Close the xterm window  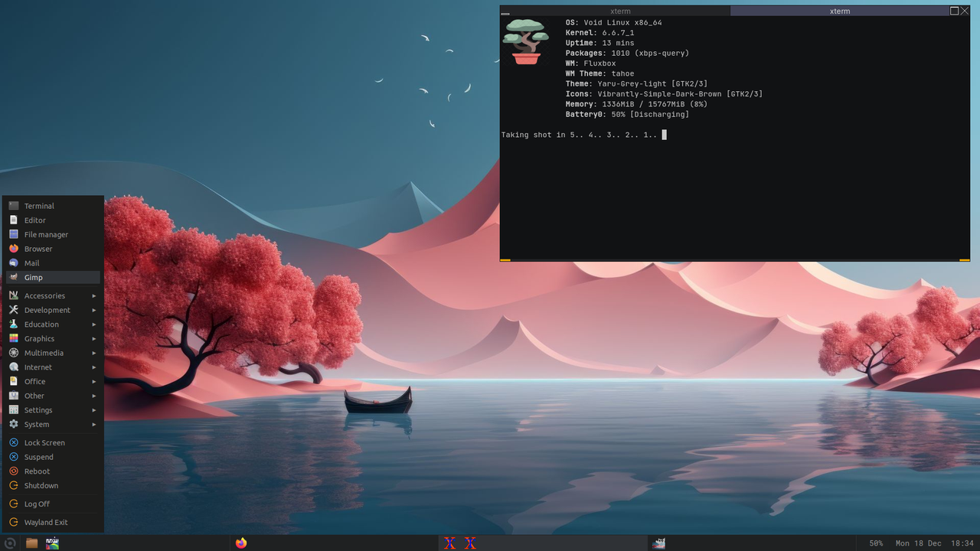click(965, 11)
